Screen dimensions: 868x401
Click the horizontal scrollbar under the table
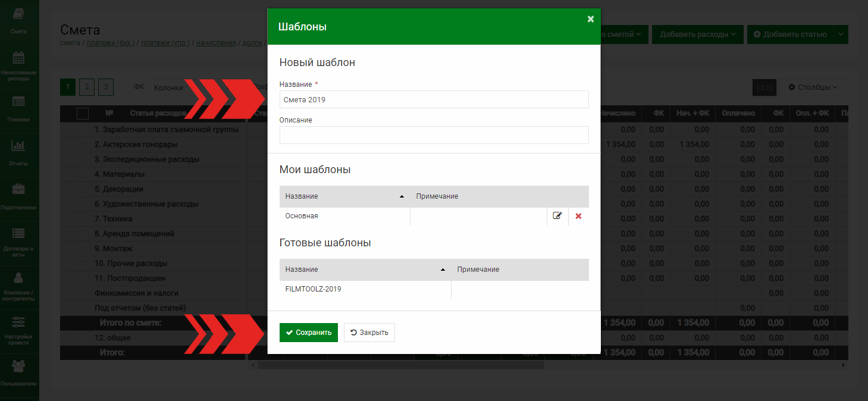click(x=400, y=365)
